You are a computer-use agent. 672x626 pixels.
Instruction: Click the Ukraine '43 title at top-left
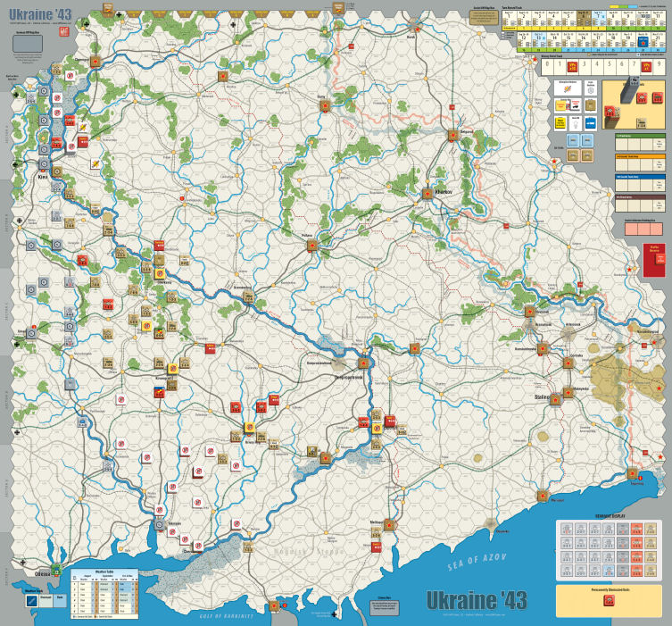click(x=41, y=14)
